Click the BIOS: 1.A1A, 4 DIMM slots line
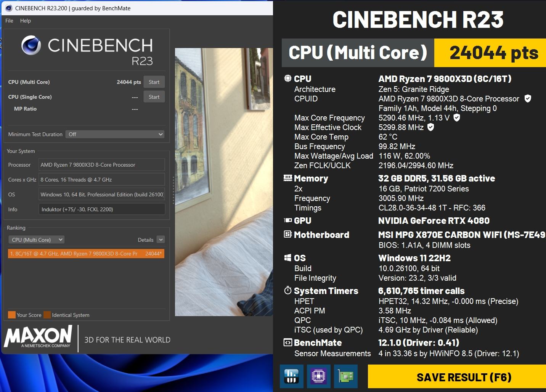Image resolution: width=546 pixels, height=392 pixels. tap(424, 245)
